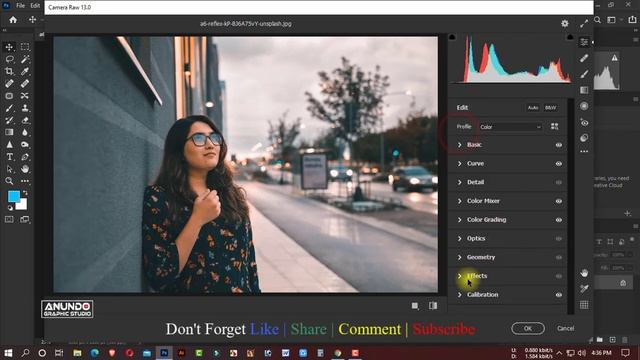Select the Camera Raw Radial Filter
This screenshot has height=360, width=640.
(x=584, y=106)
